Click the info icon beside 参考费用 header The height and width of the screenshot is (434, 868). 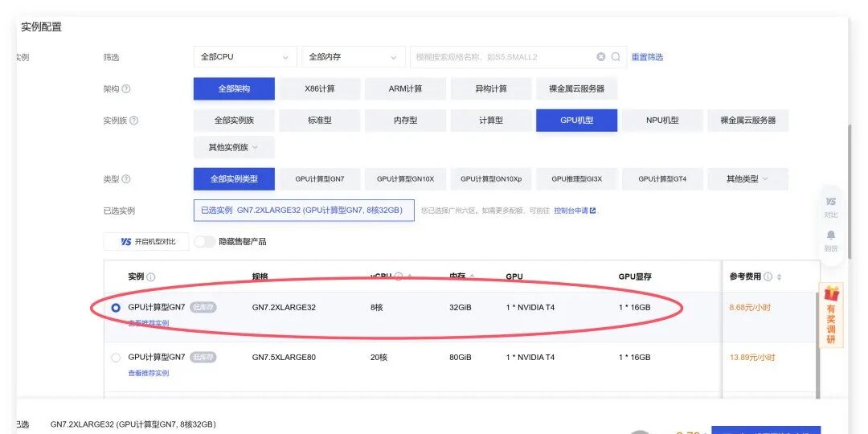(x=768, y=276)
